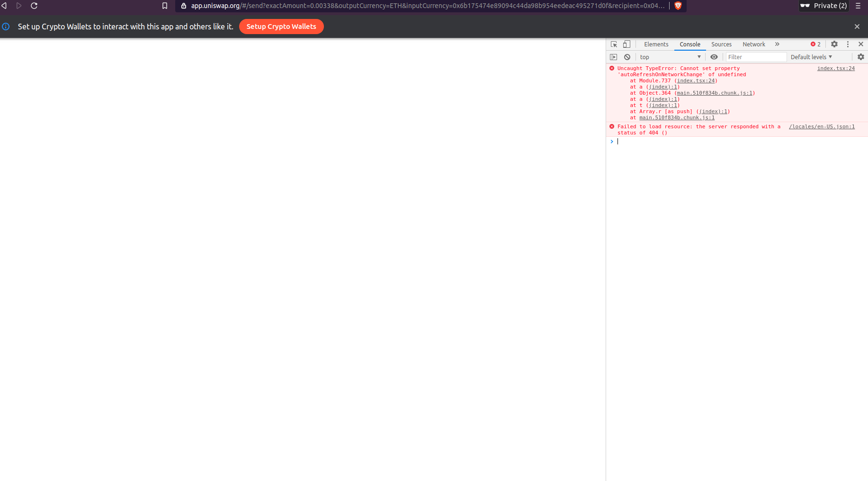Switch to the Sources tab

coord(721,44)
